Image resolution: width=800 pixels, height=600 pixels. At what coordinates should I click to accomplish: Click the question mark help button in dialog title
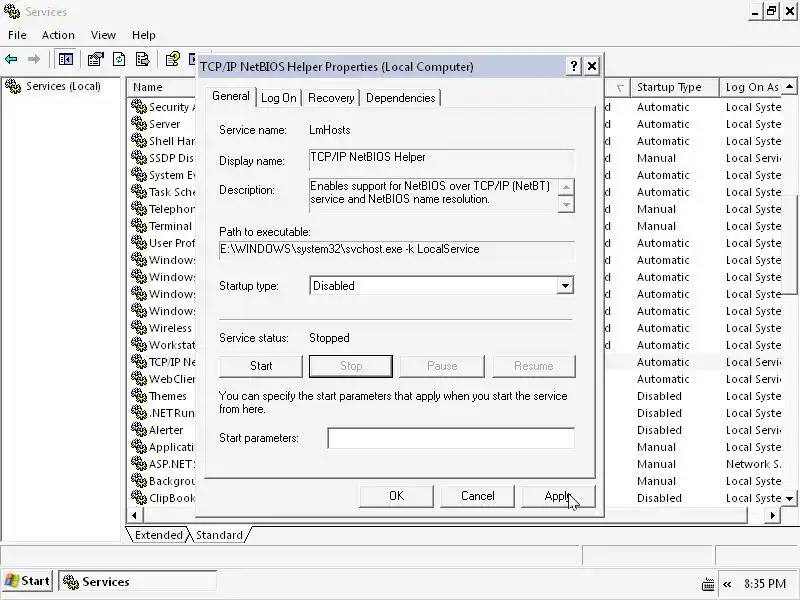(573, 66)
